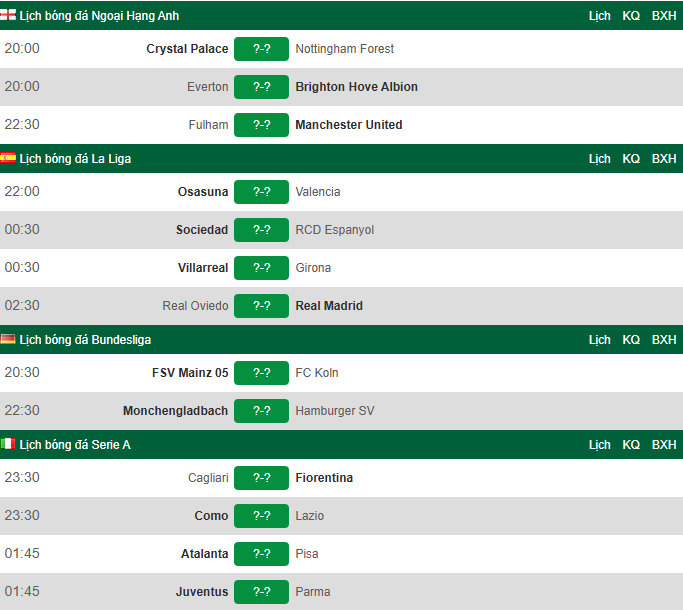
Task: Click score button for Crystal Palace vs Nottingham Forest
Action: [261, 49]
